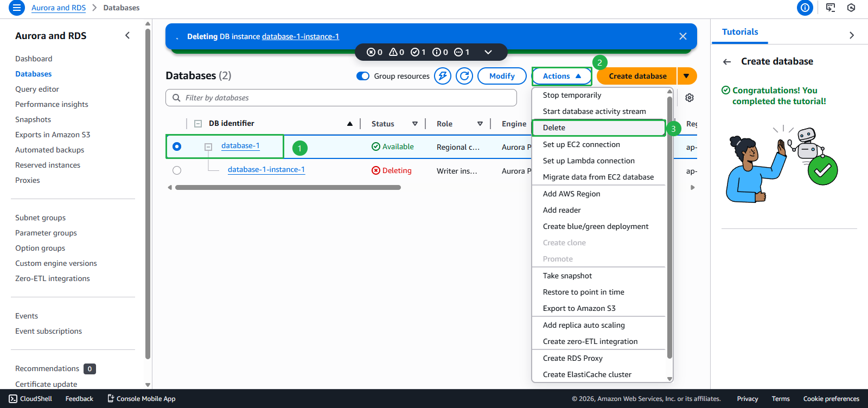Screen dimensions: 868x408
Task: Select the database-1-instance-1 radio button
Action: pos(177,170)
